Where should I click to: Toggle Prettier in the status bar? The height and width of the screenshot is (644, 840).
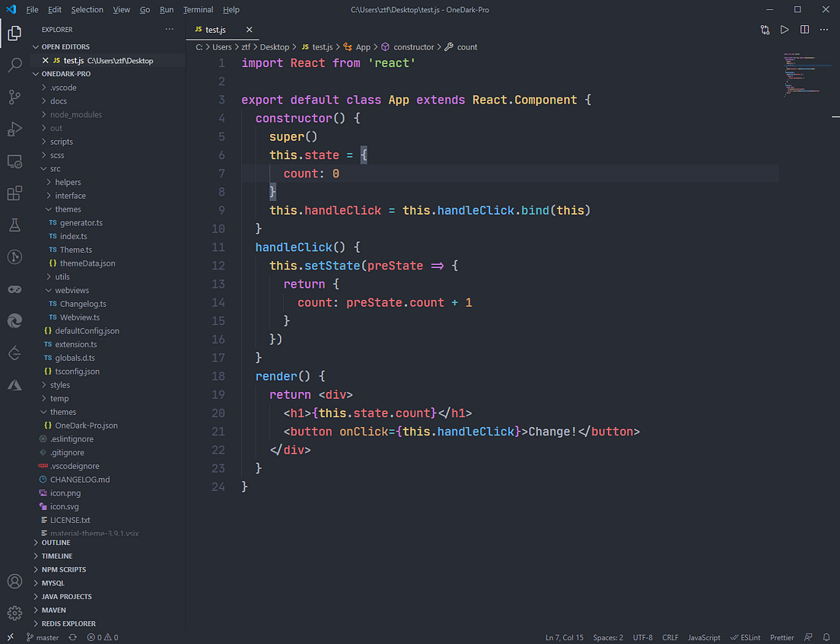[x=781, y=637]
